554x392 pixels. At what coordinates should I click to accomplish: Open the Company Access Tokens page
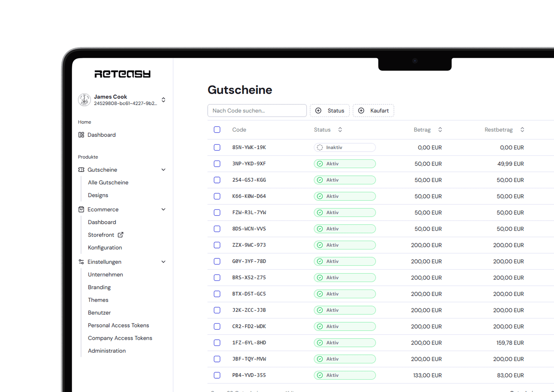120,338
